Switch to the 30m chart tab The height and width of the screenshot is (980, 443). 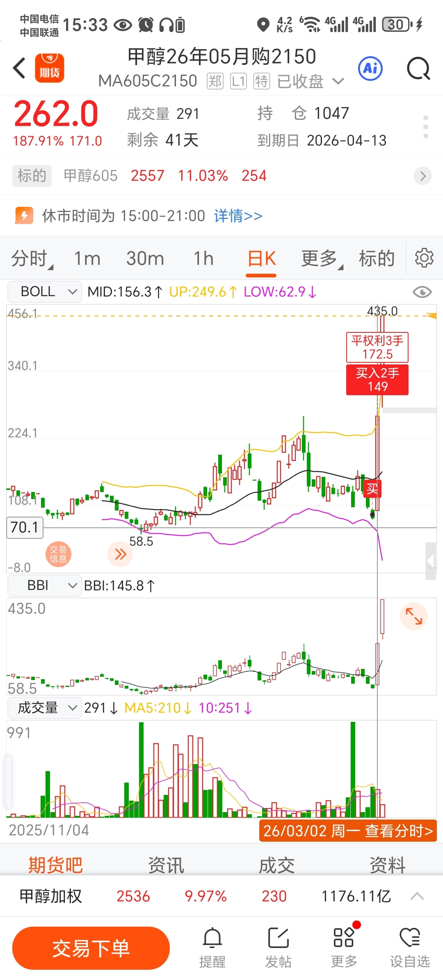(x=145, y=259)
